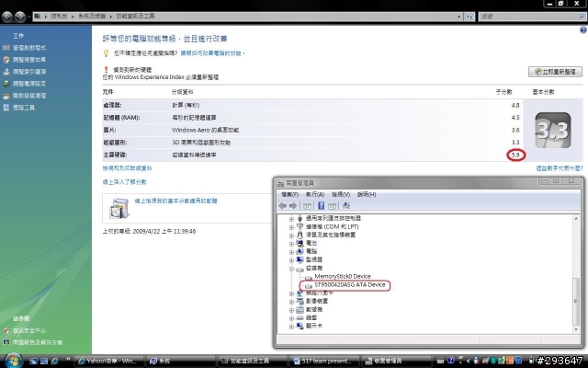
Task: Open help via the blue question mark icon
Action: click(x=583, y=30)
